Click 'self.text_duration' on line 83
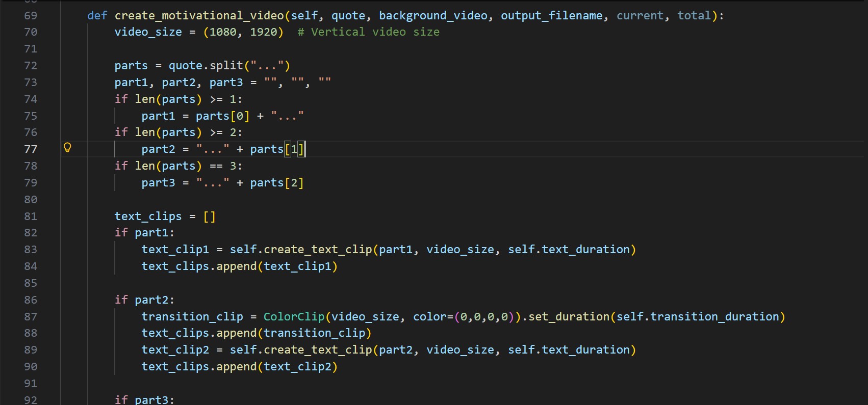The width and height of the screenshot is (868, 405). point(569,250)
